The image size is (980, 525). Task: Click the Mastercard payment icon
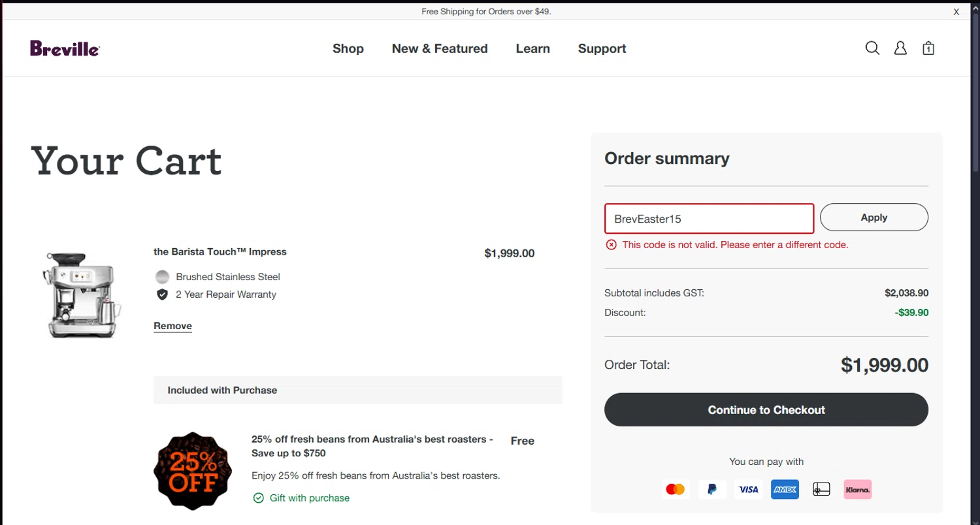click(x=675, y=489)
